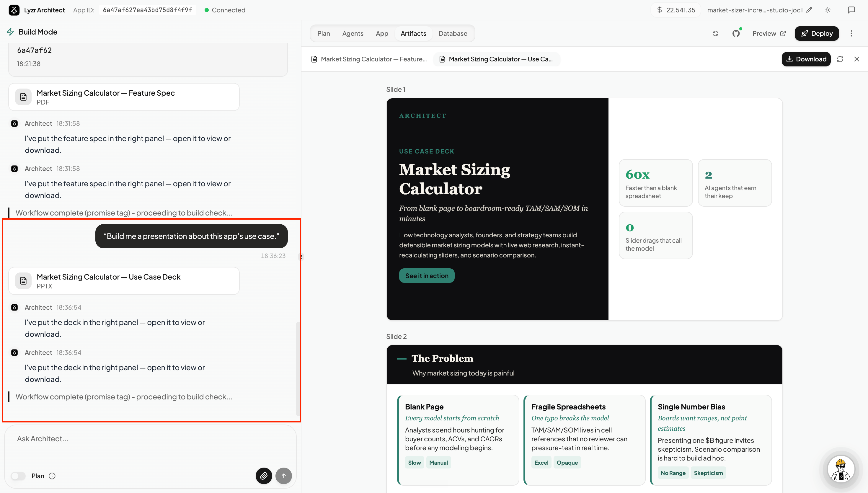
Task: Close the artifact viewer panel
Action: point(857,59)
